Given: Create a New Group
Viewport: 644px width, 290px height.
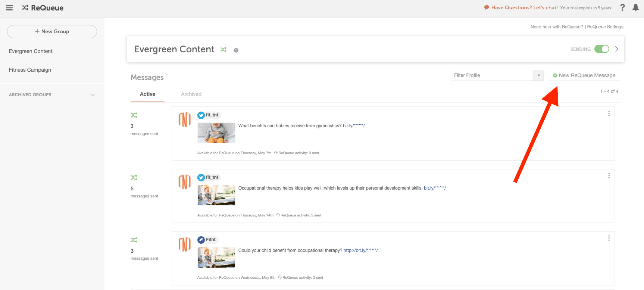Looking at the screenshot, I should [52, 31].
